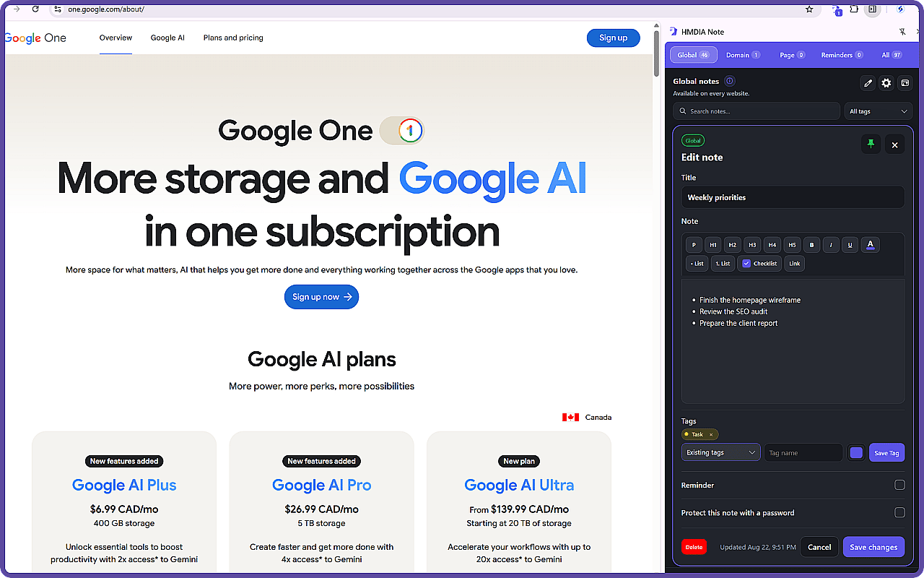Image resolution: width=924 pixels, height=578 pixels.
Task: Click the Google AI Pro plan heading
Action: (322, 485)
